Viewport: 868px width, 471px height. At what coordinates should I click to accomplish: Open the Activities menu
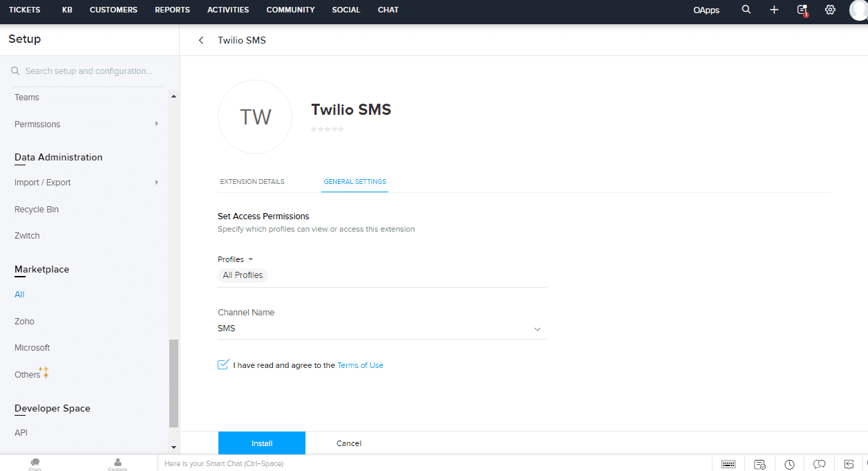point(228,10)
